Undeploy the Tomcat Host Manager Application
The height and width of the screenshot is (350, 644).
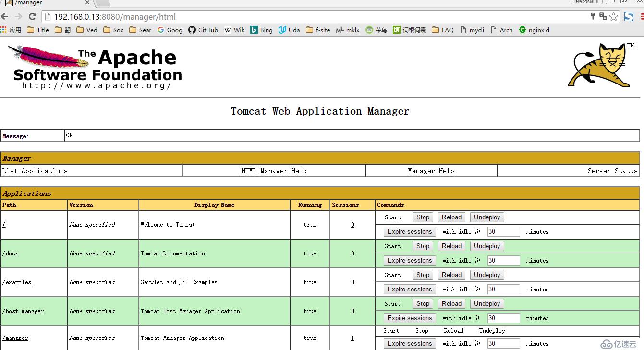487,304
